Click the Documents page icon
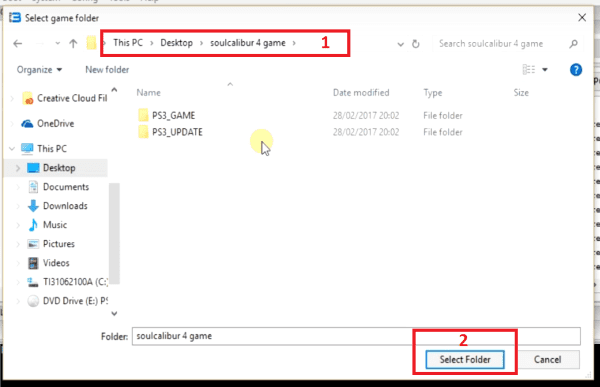The image size is (600, 387). click(x=33, y=187)
